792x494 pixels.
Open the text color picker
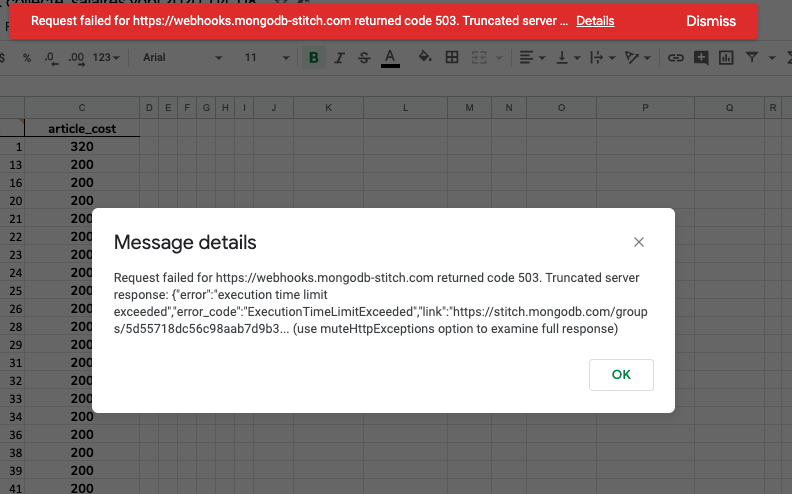(x=390, y=58)
